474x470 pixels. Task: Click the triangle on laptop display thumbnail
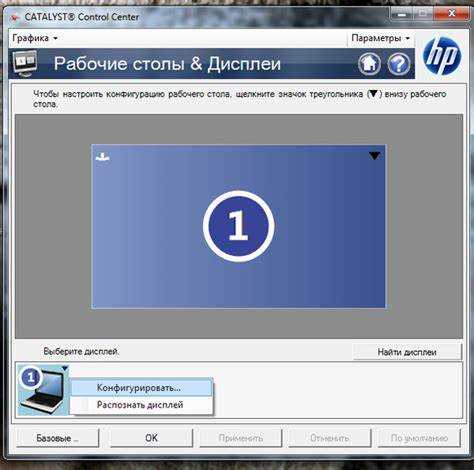pos(65,368)
